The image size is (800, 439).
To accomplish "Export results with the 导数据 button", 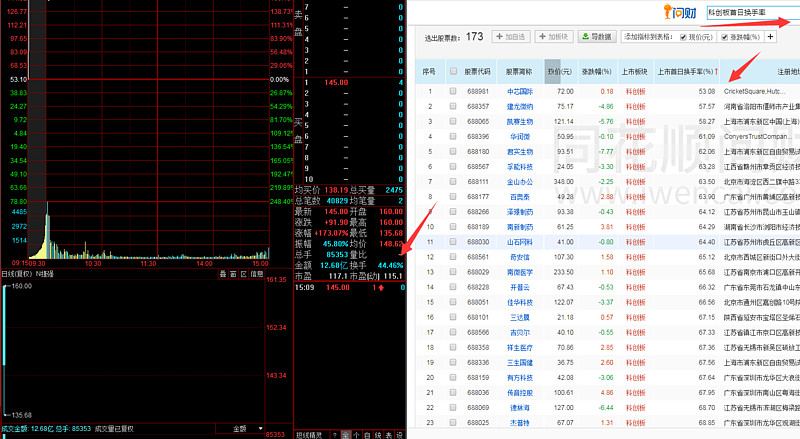I will click(597, 37).
